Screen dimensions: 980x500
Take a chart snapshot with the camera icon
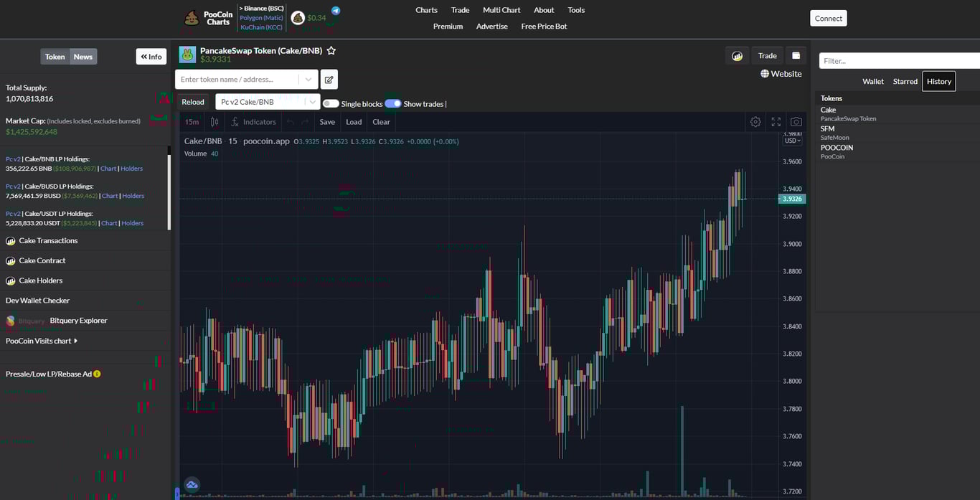click(x=796, y=121)
